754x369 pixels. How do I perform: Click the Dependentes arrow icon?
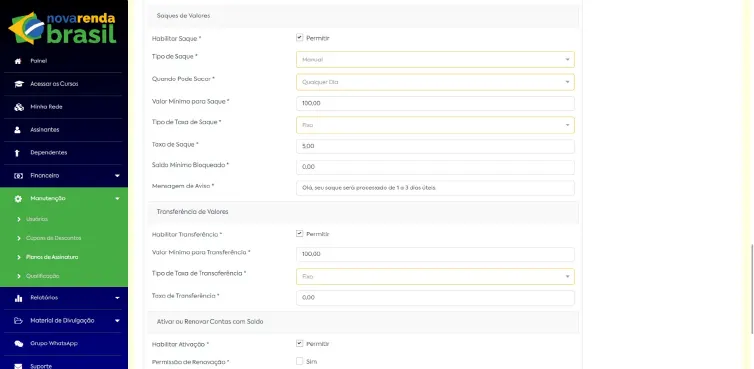tap(17, 153)
